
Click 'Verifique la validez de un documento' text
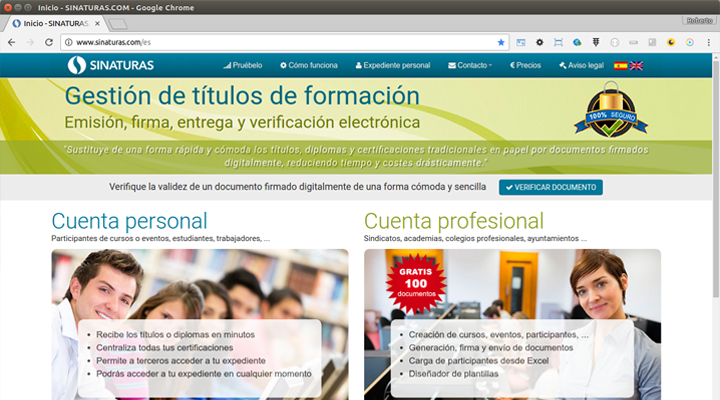point(298,187)
